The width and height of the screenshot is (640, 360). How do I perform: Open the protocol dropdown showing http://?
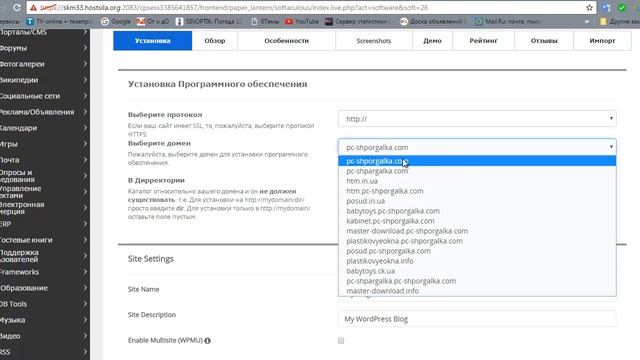[x=477, y=119]
